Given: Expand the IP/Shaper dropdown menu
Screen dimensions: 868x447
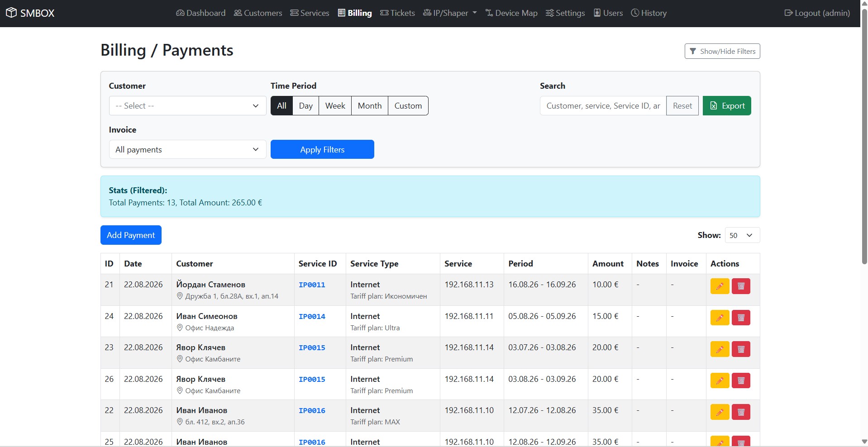Looking at the screenshot, I should click(450, 13).
